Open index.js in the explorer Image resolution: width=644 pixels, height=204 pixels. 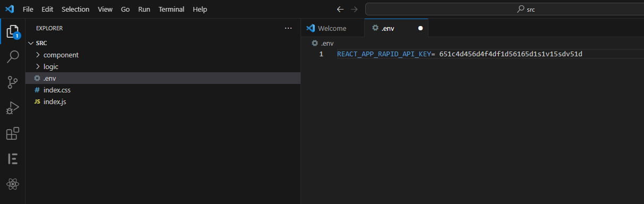(x=163, y=101)
